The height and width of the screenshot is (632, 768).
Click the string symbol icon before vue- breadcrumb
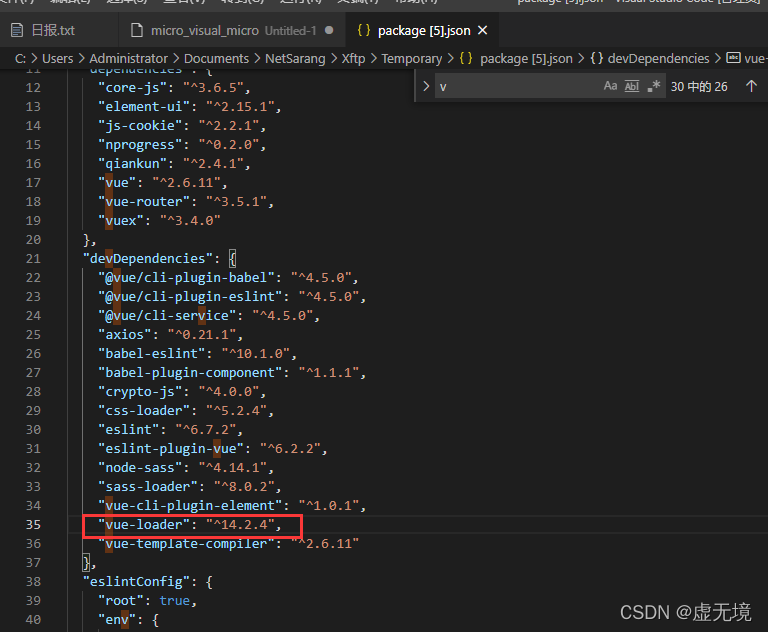(733, 58)
